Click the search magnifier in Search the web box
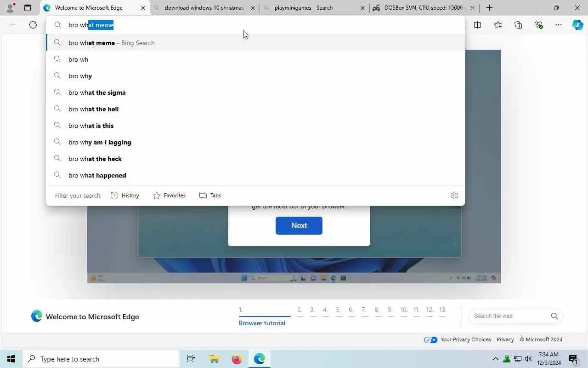Screen dimensions: 588x368 point(554,316)
